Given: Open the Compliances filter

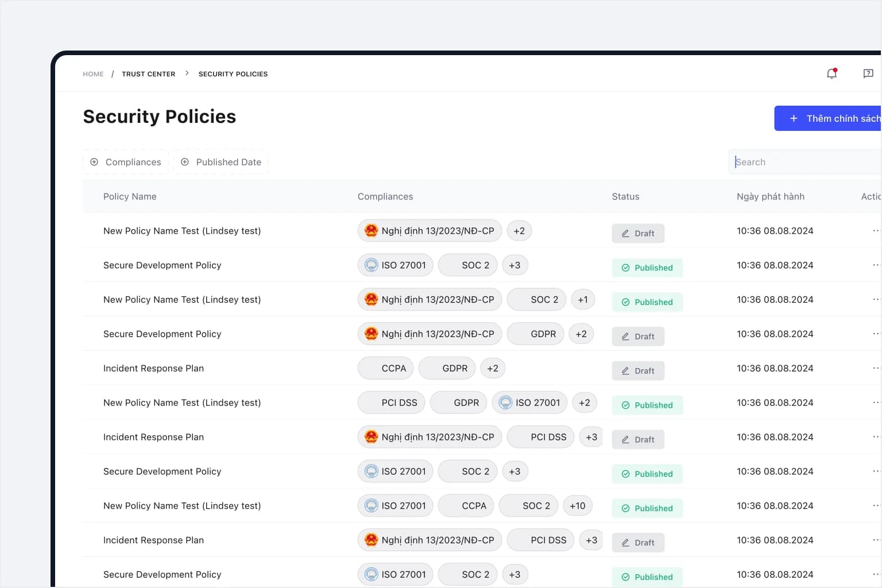Looking at the screenshot, I should click(x=126, y=162).
